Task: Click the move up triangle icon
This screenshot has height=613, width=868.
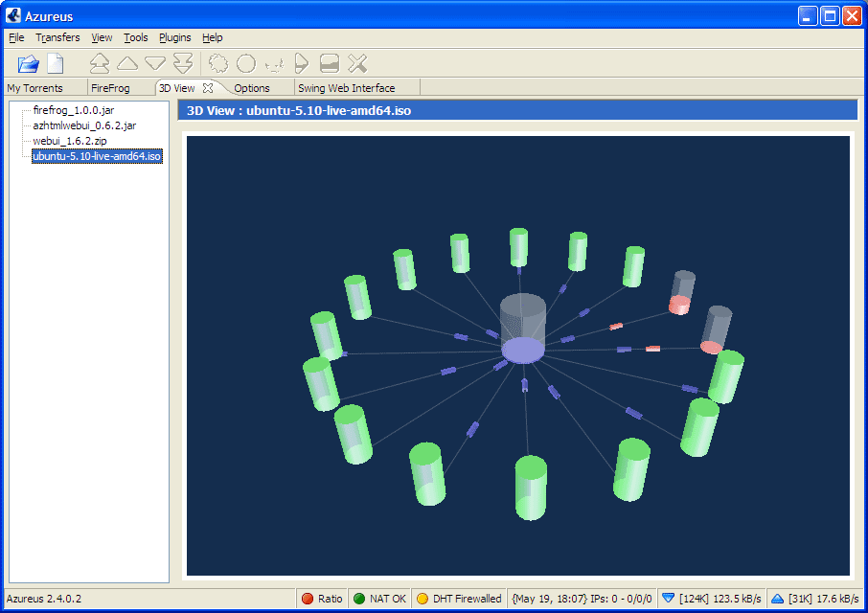Action: (x=127, y=63)
